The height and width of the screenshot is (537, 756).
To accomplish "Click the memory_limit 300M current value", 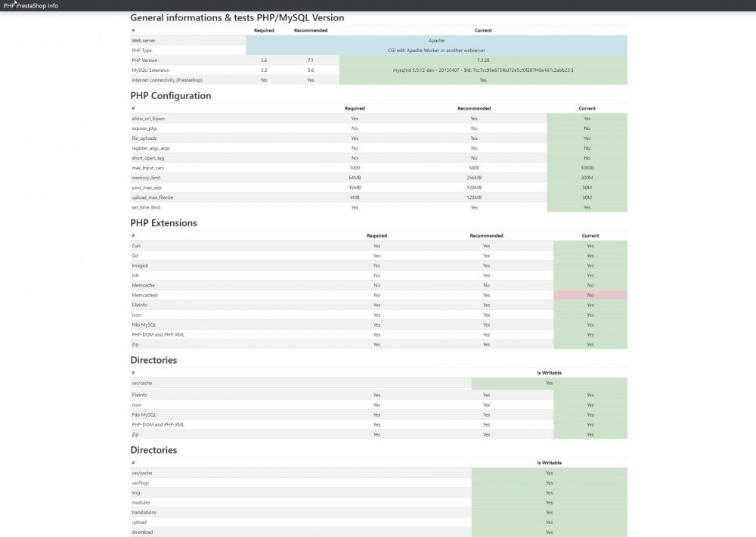I will point(587,177).
